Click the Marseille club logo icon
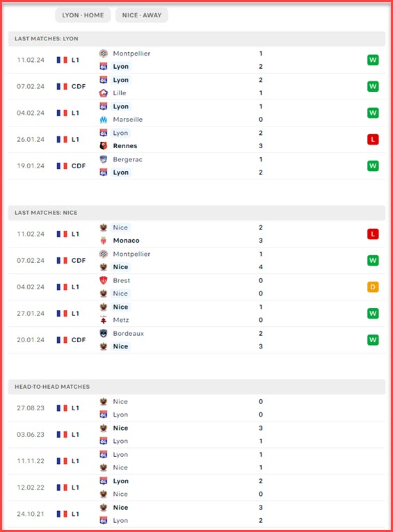 click(104, 120)
